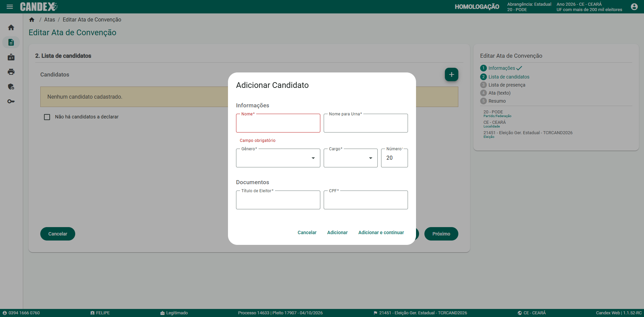This screenshot has height=317, width=644.
Task: Go to Home in the sidebar
Action: [11, 28]
